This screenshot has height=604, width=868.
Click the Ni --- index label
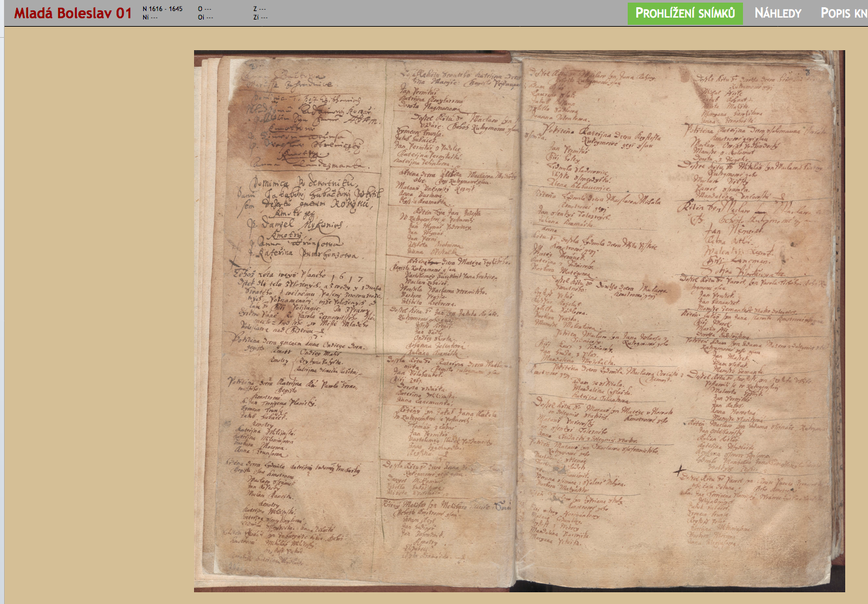(x=150, y=18)
